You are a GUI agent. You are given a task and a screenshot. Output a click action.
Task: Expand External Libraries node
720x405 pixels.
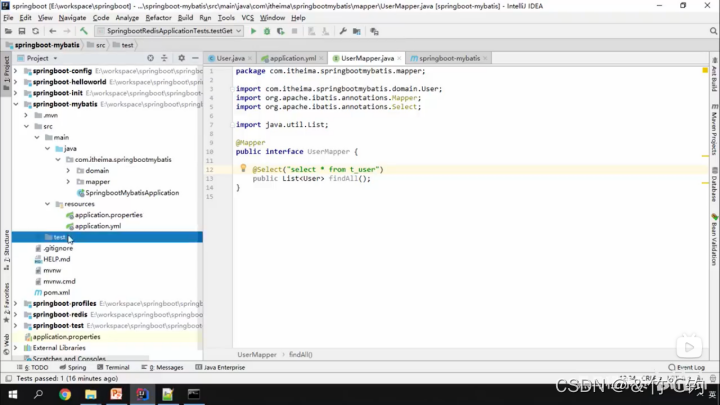pos(16,348)
